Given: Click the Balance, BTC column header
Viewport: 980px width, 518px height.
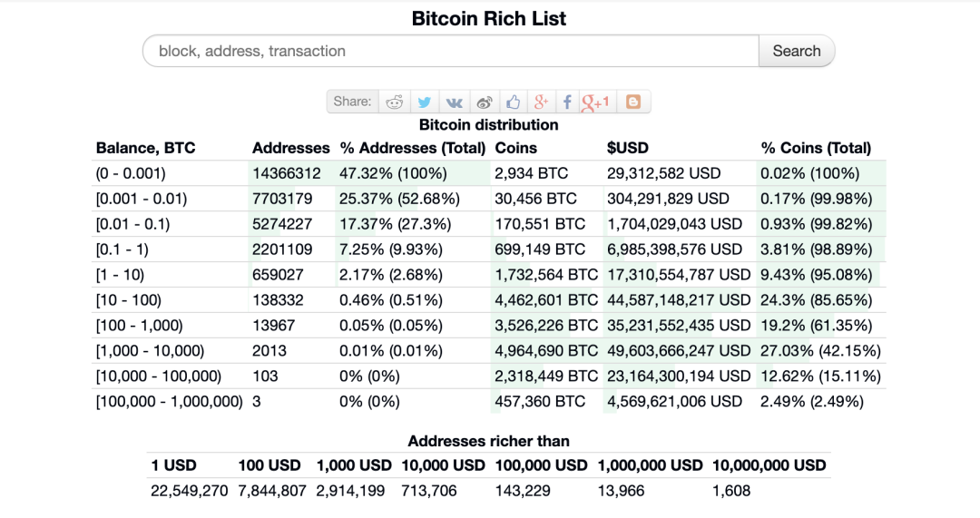Looking at the screenshot, I should point(145,148).
